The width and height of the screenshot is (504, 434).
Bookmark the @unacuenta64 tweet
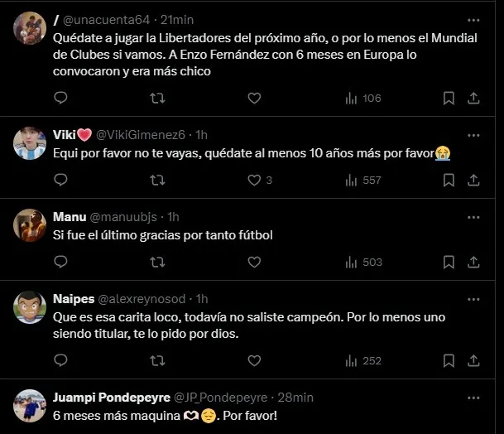point(449,98)
